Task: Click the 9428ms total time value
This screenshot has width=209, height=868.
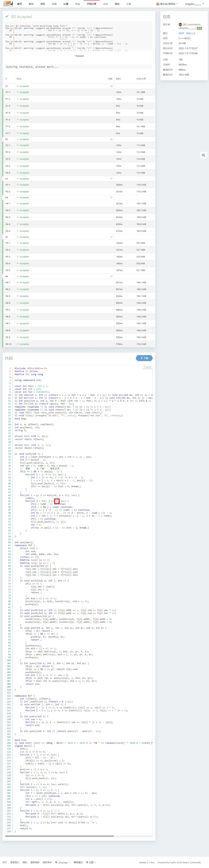Action: 183,65
